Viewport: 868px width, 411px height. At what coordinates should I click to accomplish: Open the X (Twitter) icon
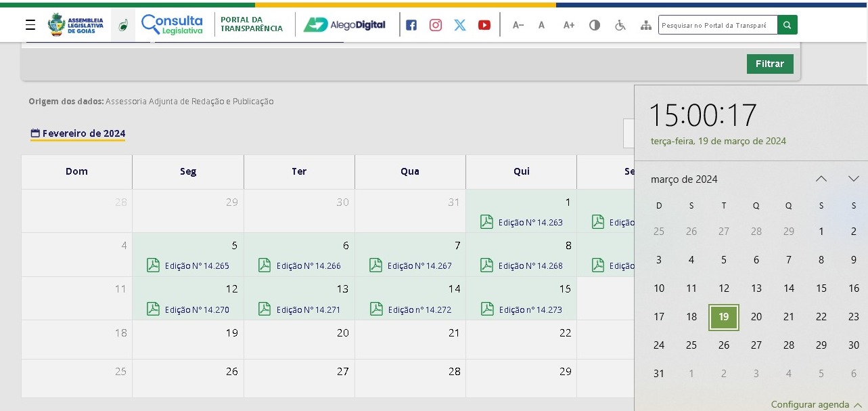pos(460,25)
